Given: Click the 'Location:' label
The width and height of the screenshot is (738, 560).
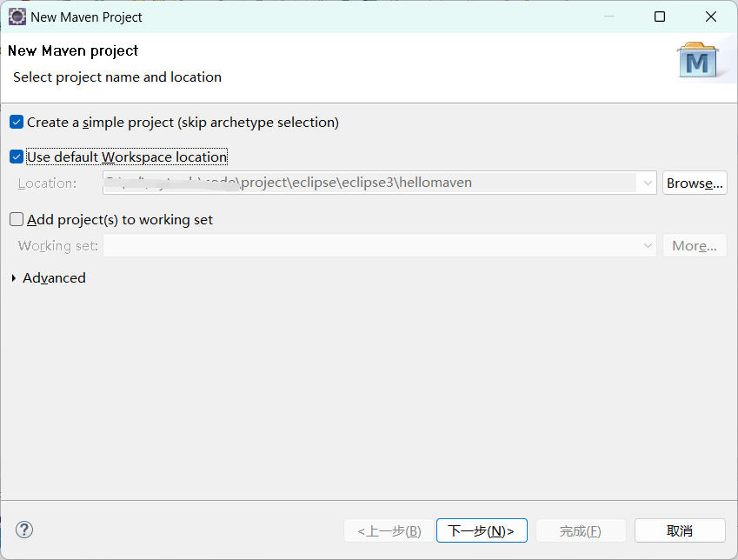Looking at the screenshot, I should click(x=47, y=183).
